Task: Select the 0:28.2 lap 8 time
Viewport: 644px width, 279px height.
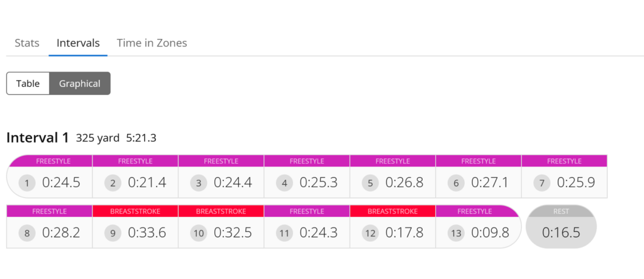Action: coord(61,233)
